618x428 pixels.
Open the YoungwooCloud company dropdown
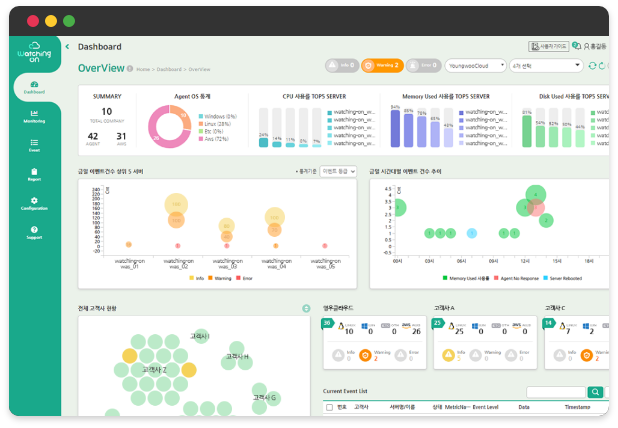pos(474,66)
